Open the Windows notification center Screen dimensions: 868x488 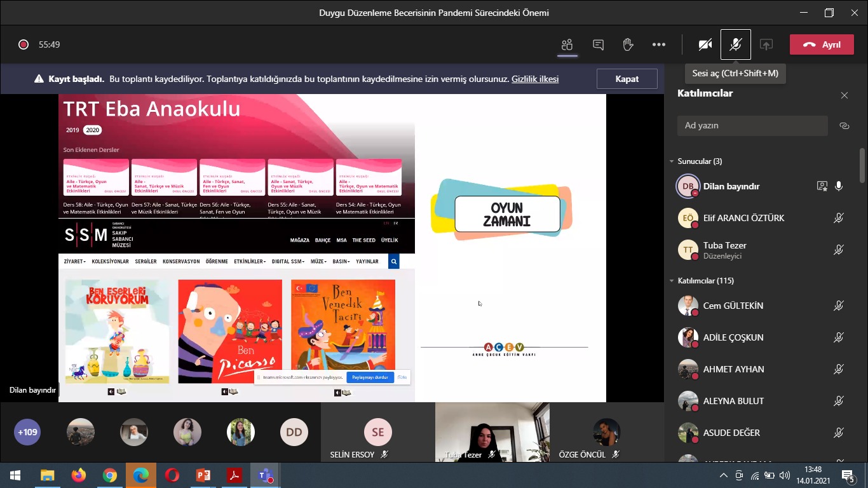[848, 475]
